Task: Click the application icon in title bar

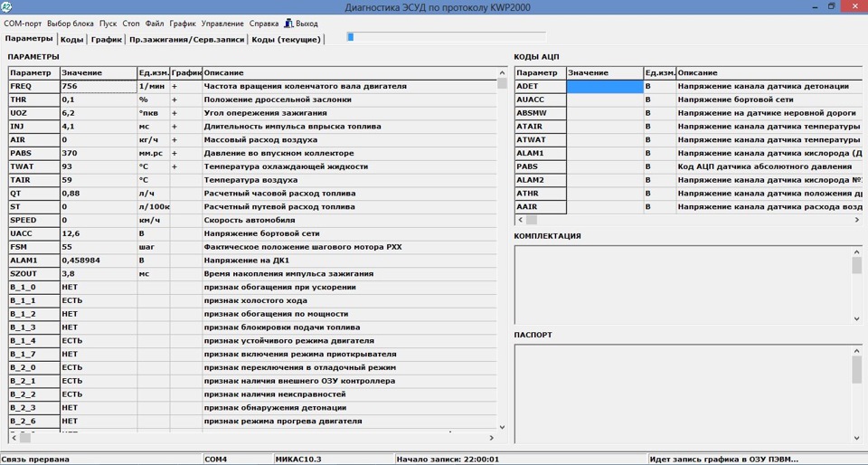Action: coord(7,7)
